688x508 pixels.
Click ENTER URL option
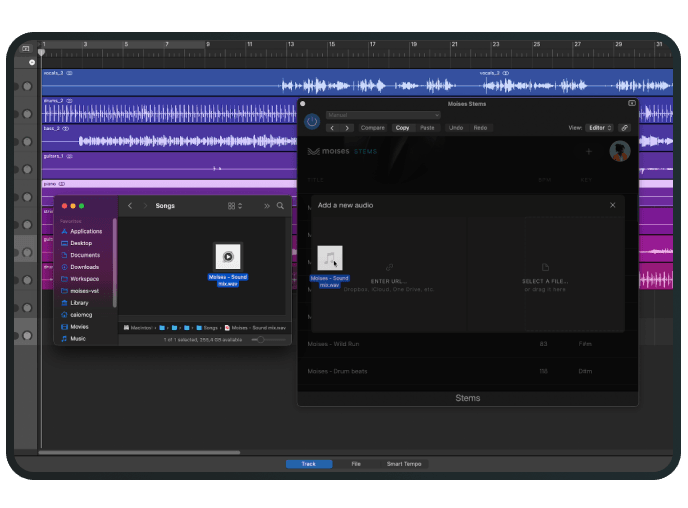[x=389, y=281]
